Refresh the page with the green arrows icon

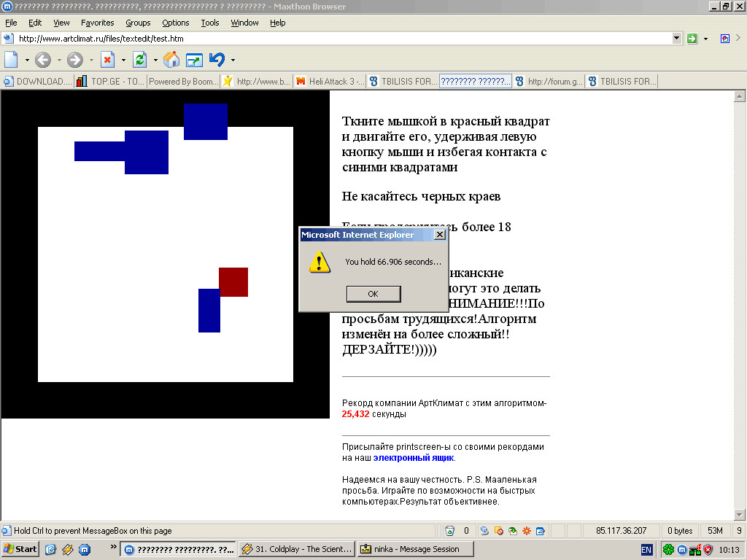coord(139,60)
